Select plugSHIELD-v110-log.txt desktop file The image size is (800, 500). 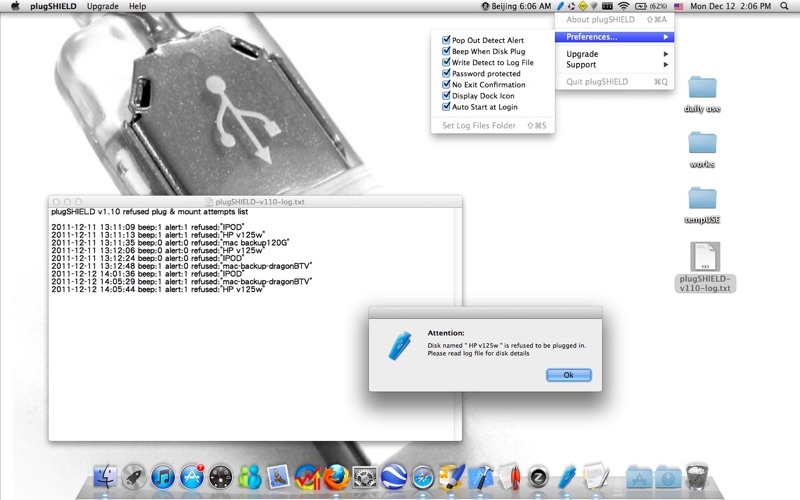point(705,267)
